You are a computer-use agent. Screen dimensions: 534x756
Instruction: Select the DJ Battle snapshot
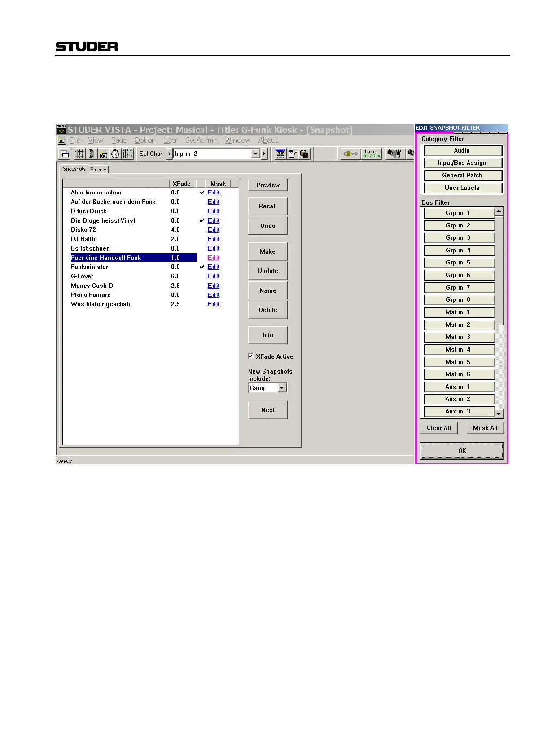[x=134, y=239]
